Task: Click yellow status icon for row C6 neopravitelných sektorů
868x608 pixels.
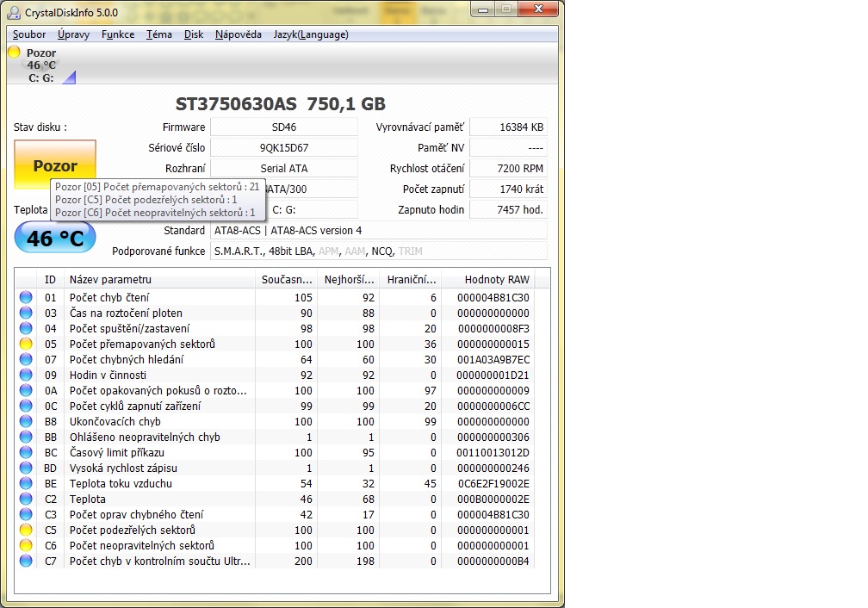Action: point(26,545)
